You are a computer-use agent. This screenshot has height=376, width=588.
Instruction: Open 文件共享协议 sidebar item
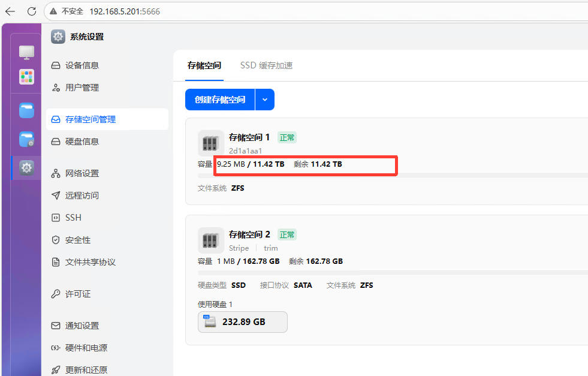point(107,262)
